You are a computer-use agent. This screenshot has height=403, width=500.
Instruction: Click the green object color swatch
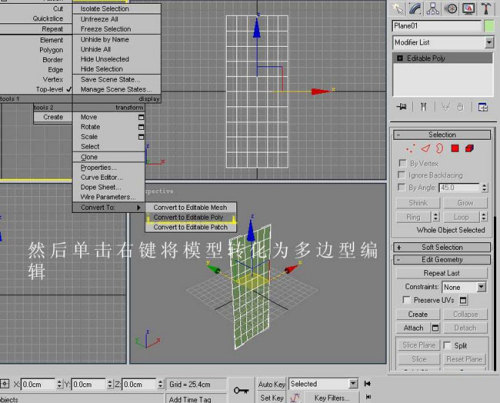pos(489,26)
